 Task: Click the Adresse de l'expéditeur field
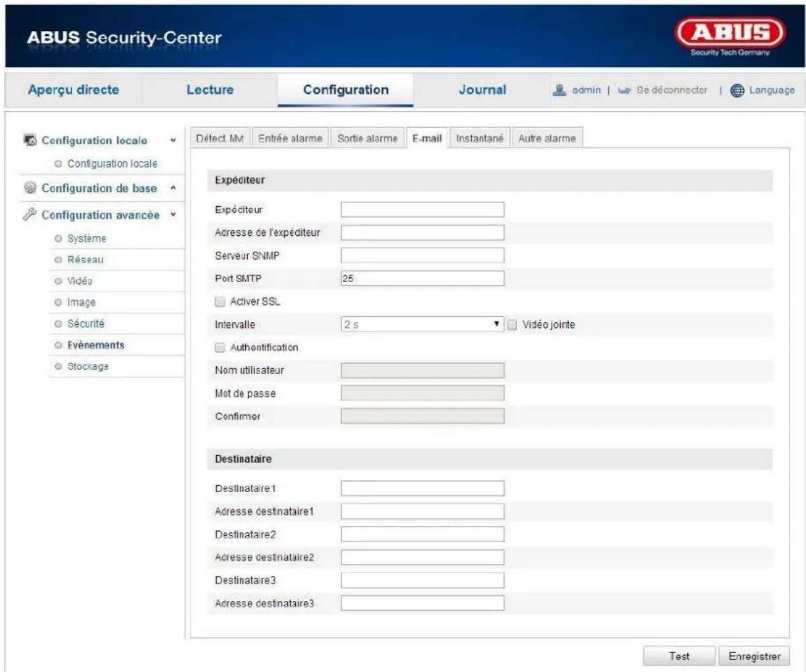422,233
